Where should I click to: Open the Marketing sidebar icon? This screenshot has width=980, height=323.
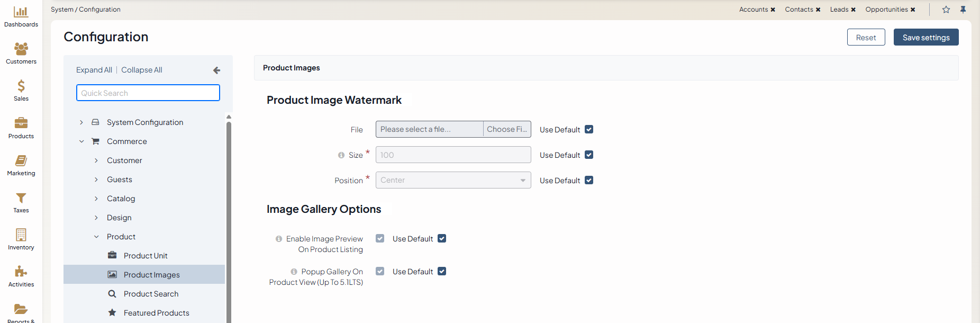pos(21,161)
